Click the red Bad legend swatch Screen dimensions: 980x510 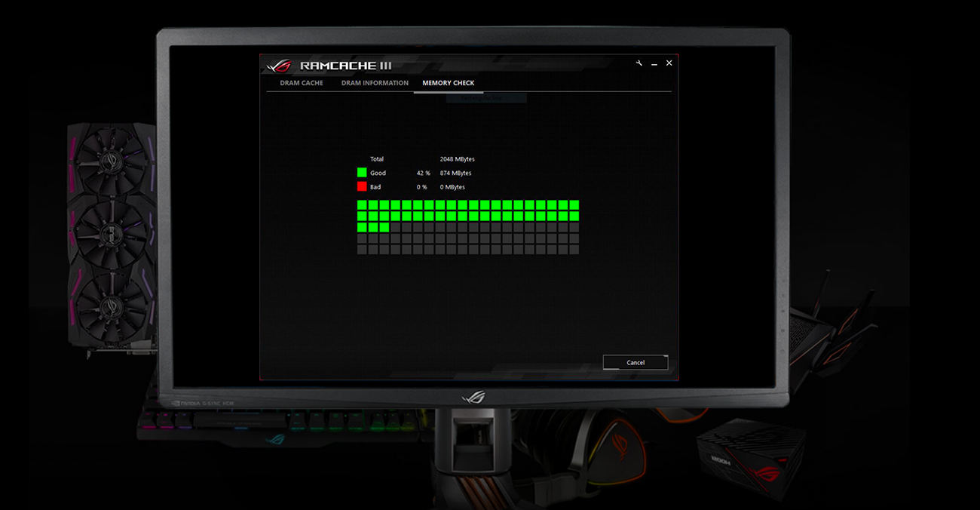click(x=362, y=186)
